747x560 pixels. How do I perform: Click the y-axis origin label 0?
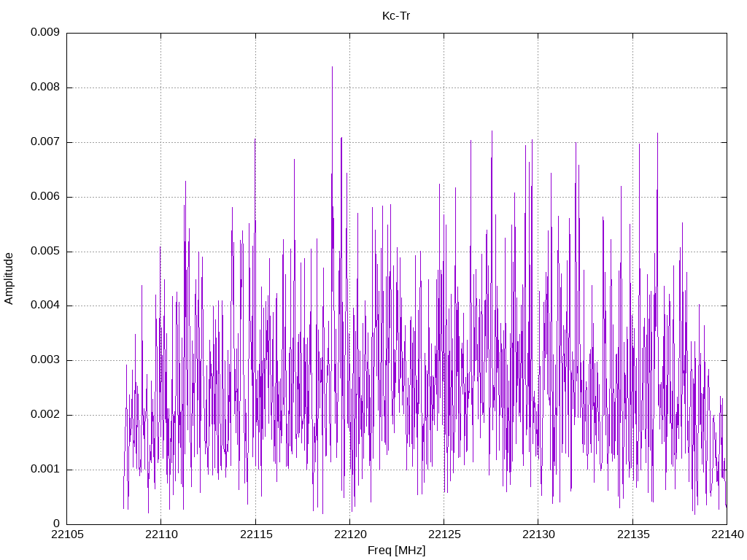tap(57, 524)
